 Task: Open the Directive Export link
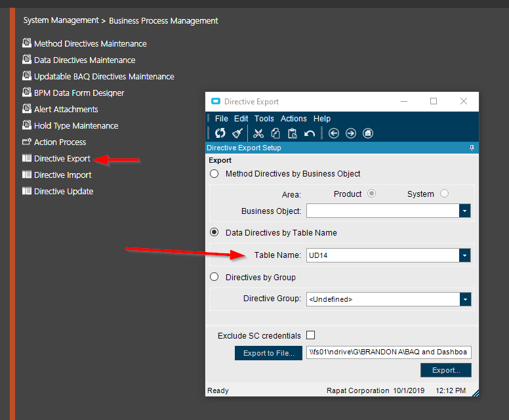pyautogui.click(x=62, y=159)
